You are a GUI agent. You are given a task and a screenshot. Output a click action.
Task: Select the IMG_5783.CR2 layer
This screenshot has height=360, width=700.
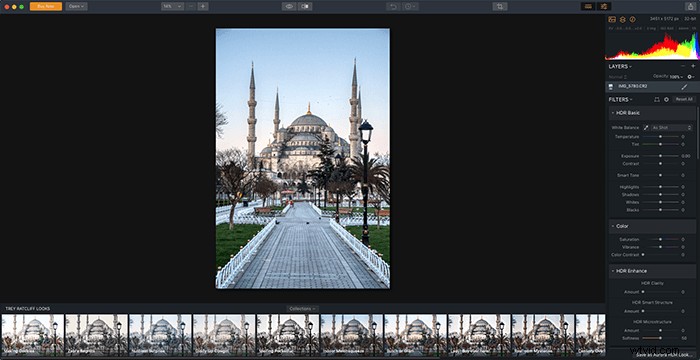[652, 86]
